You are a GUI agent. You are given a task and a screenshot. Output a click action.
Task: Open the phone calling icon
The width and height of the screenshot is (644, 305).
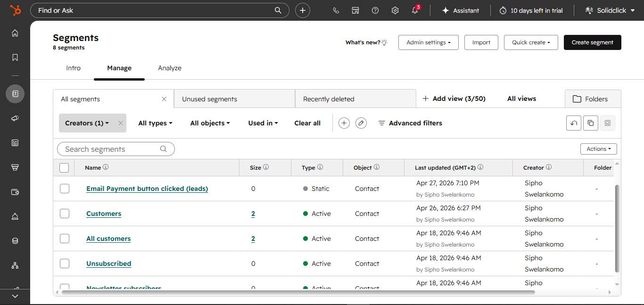[x=336, y=10]
